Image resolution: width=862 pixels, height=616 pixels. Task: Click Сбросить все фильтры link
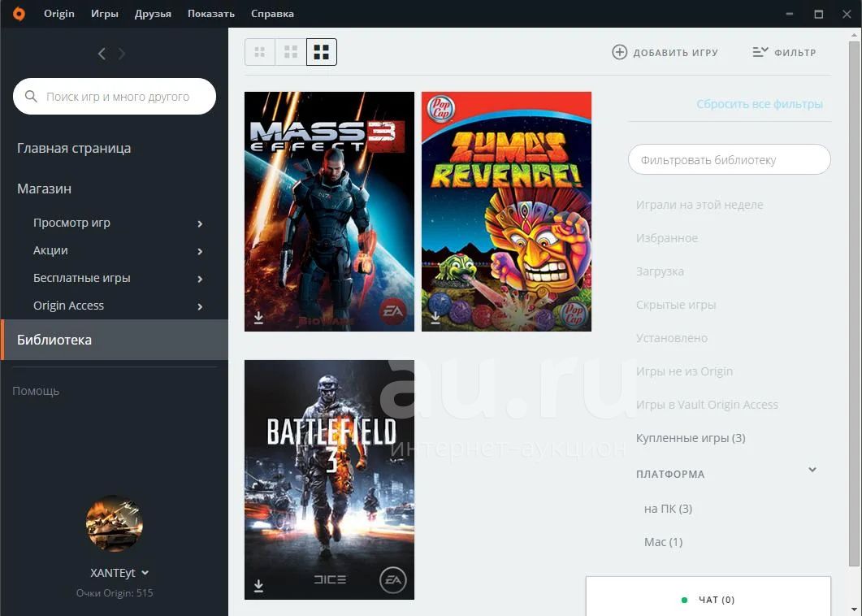click(760, 104)
